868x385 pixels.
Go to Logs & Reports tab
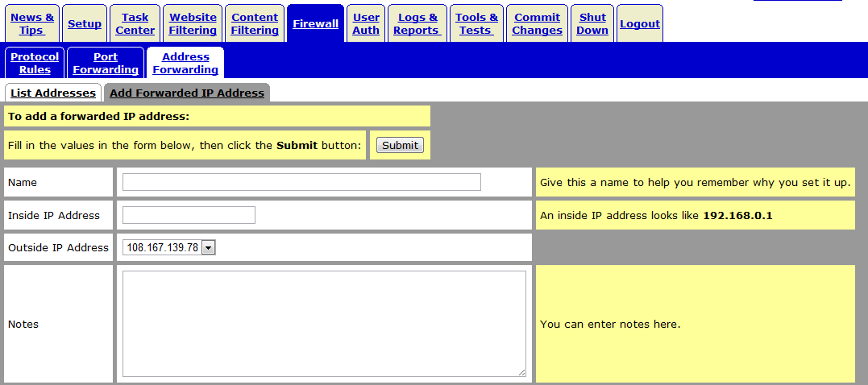tap(417, 23)
